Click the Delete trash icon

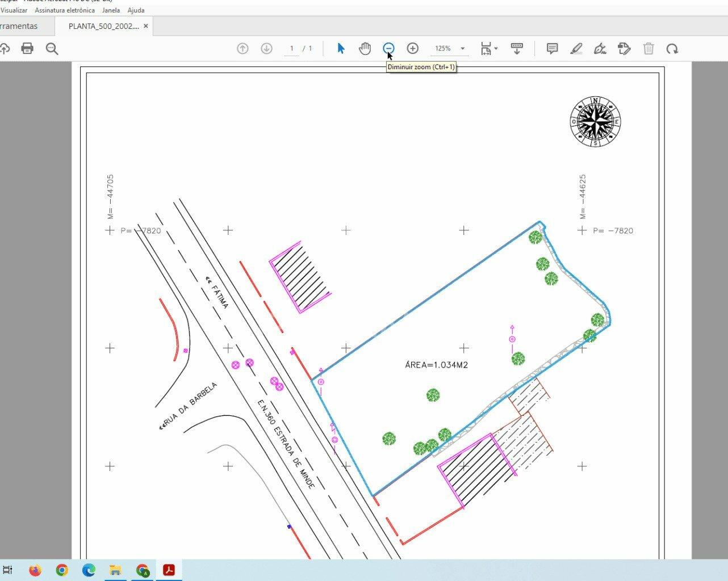click(648, 49)
